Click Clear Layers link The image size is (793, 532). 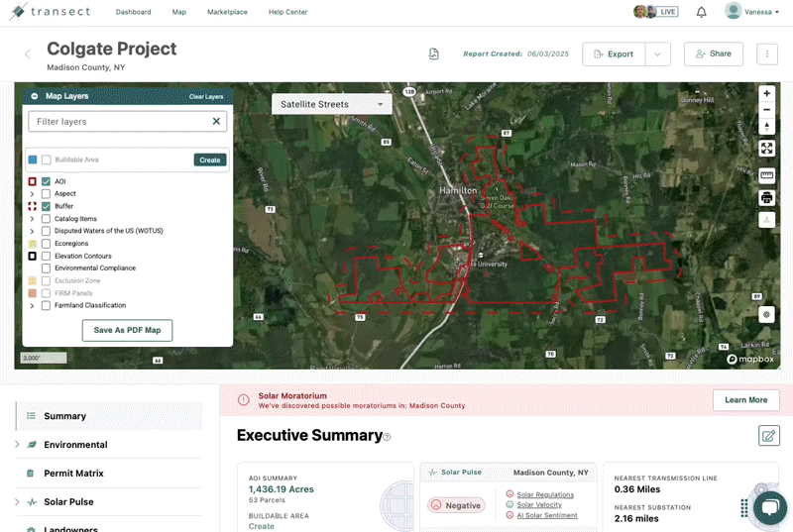[206, 96]
